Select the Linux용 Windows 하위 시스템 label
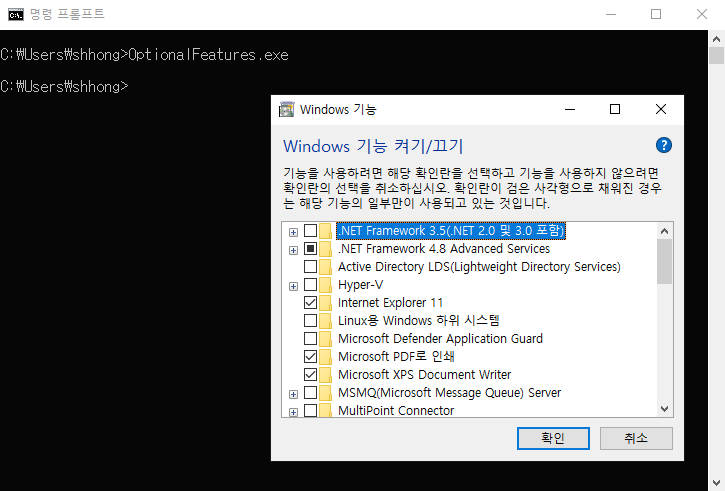Viewport: 725px width, 491px height. point(418,320)
